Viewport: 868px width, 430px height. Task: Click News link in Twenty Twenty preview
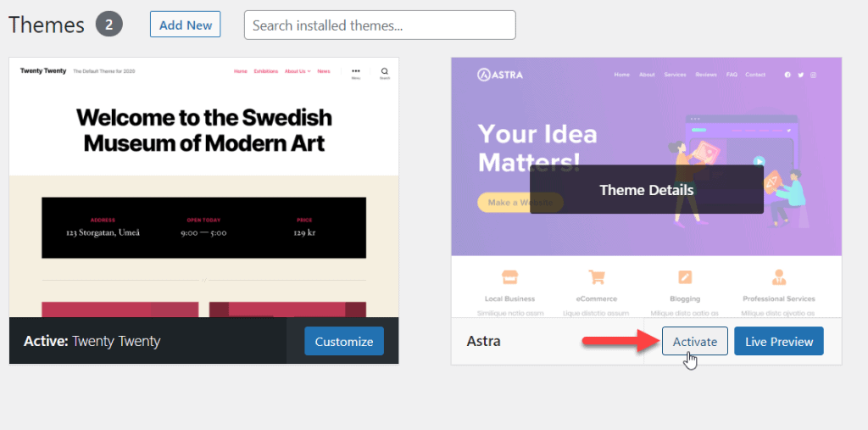(323, 71)
